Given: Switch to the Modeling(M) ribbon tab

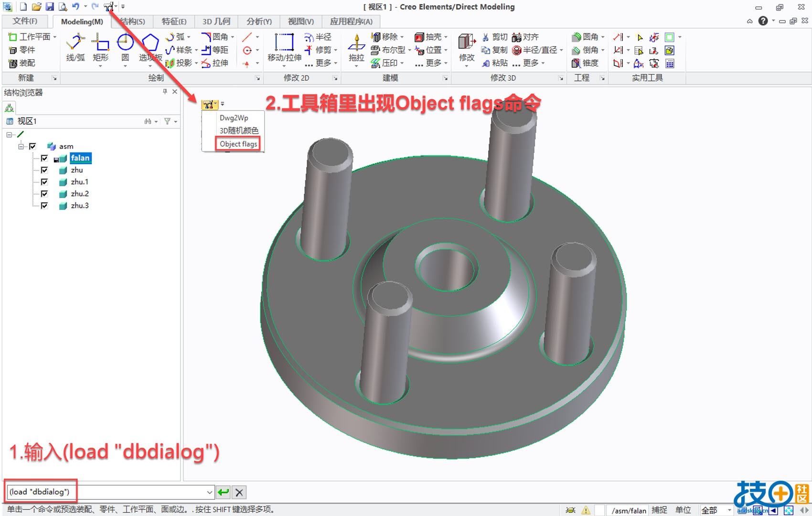Looking at the screenshot, I should click(82, 21).
